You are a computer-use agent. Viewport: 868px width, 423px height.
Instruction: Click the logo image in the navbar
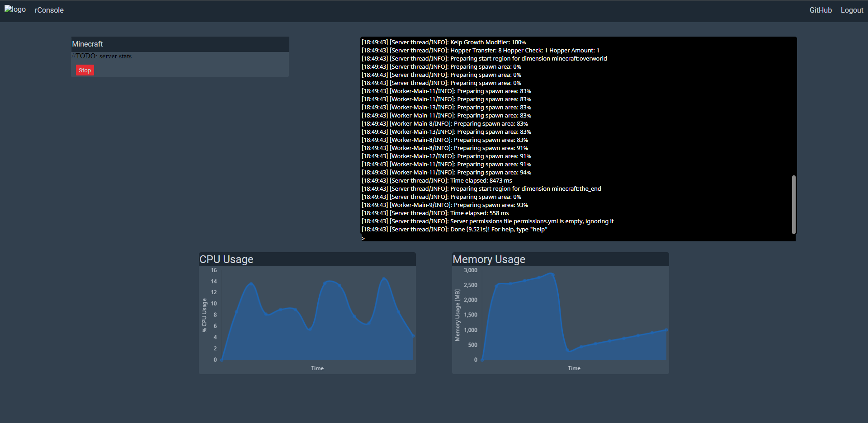coord(15,9)
